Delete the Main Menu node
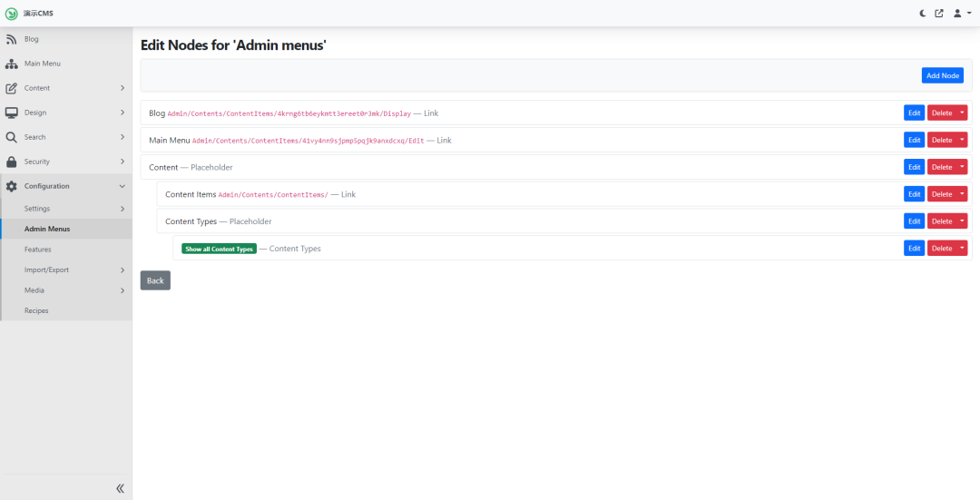This screenshot has height=500, width=980. tap(942, 140)
